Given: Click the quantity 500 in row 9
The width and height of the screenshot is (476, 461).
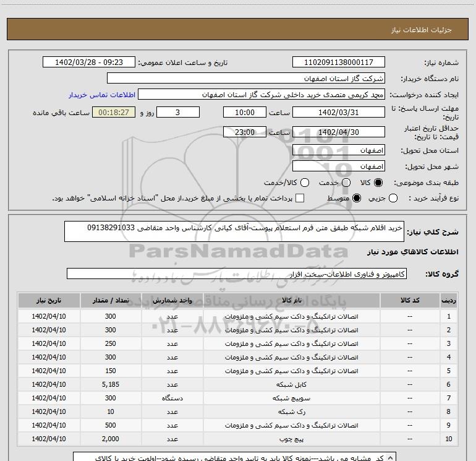Looking at the screenshot, I should [111, 425].
